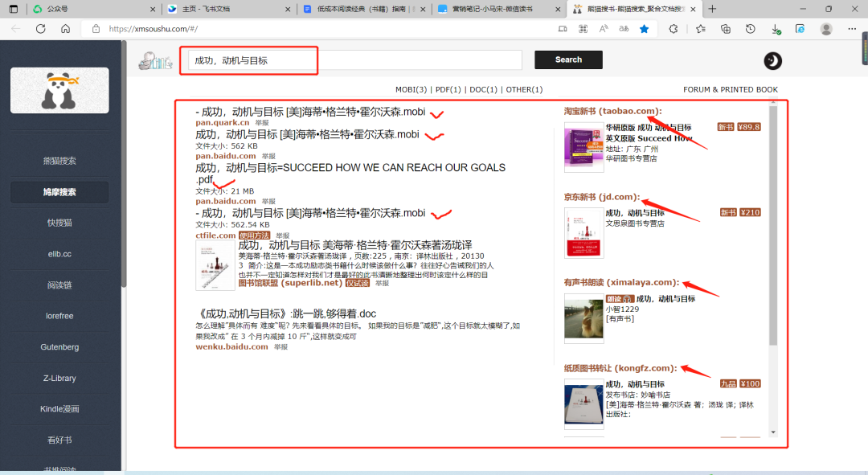
Task: Click the results panel vertical scrollbar
Action: (773, 226)
